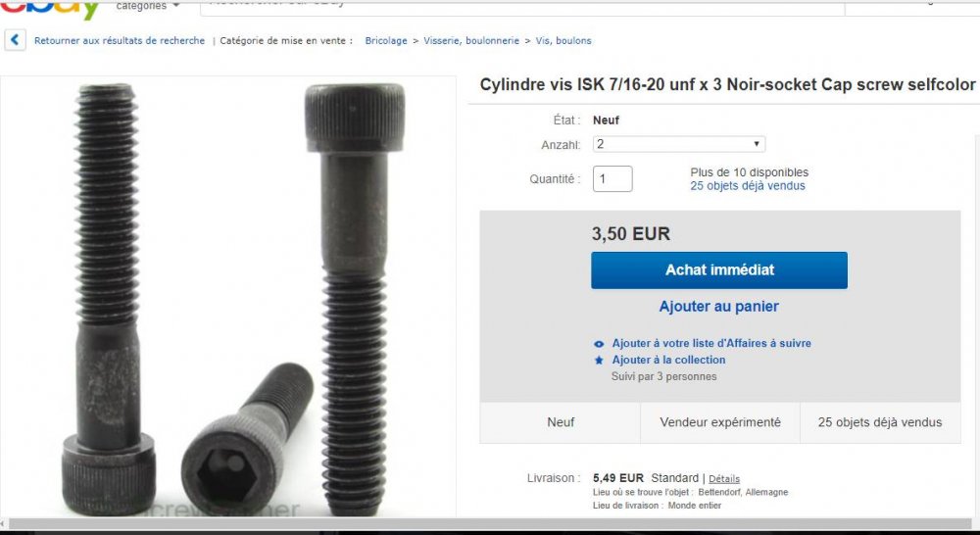Click the Quantité input field
The image size is (980, 535).
click(x=612, y=178)
